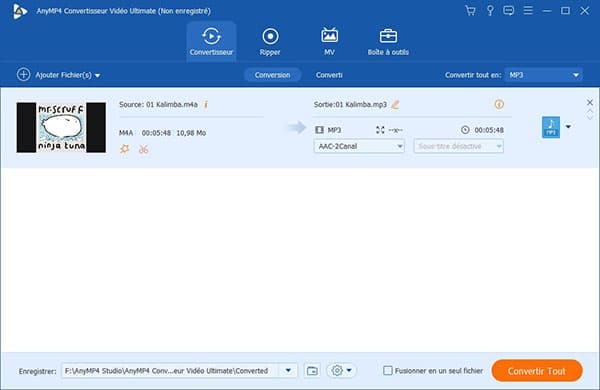Click the output MP3 film format icon
The width and height of the screenshot is (600, 390).
[319, 130]
